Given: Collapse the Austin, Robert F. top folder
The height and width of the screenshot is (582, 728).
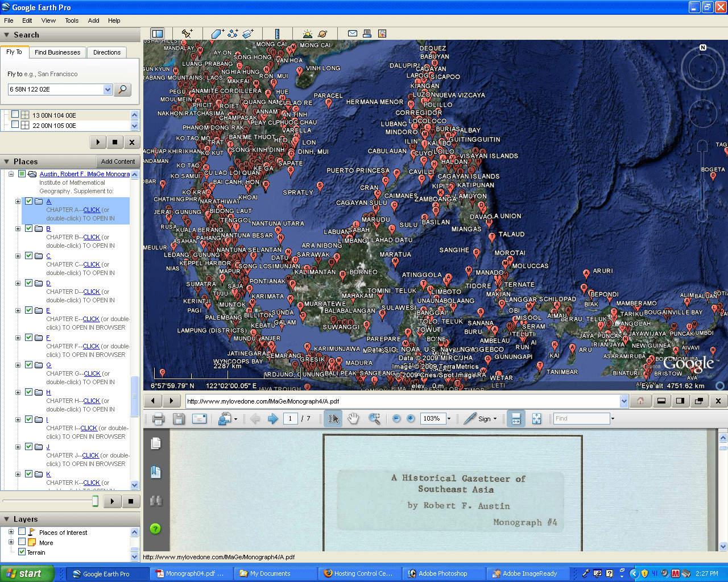Looking at the screenshot, I should (11, 174).
